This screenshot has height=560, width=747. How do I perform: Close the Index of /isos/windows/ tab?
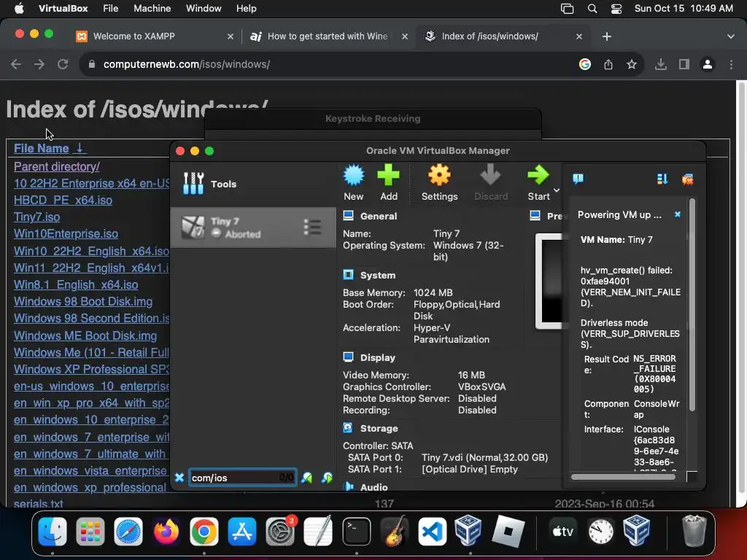tap(578, 36)
